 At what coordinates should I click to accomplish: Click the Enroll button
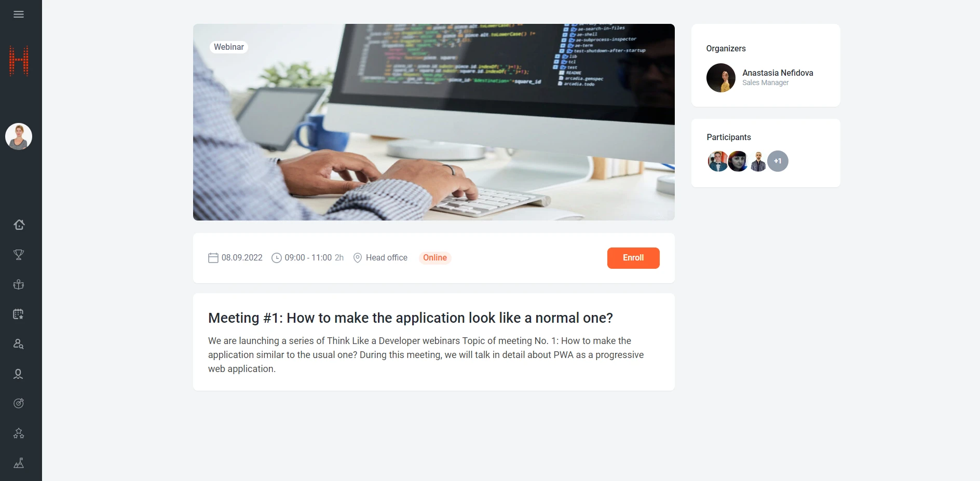pyautogui.click(x=633, y=258)
